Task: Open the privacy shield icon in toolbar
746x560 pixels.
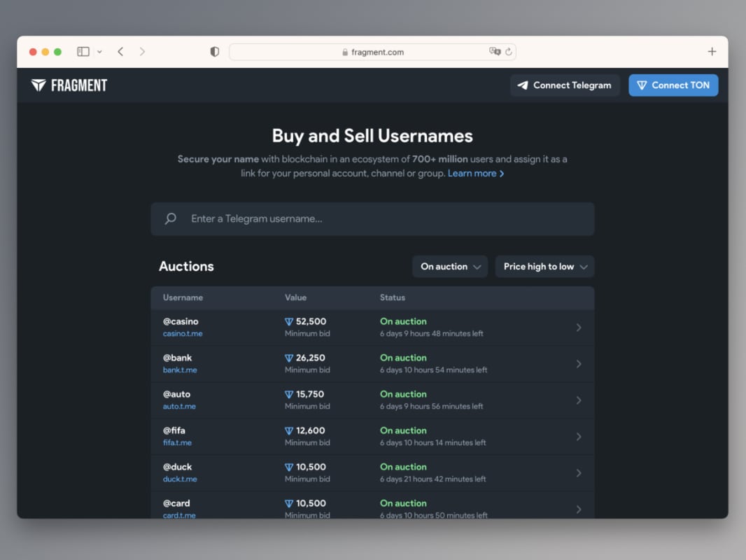Action: point(215,51)
